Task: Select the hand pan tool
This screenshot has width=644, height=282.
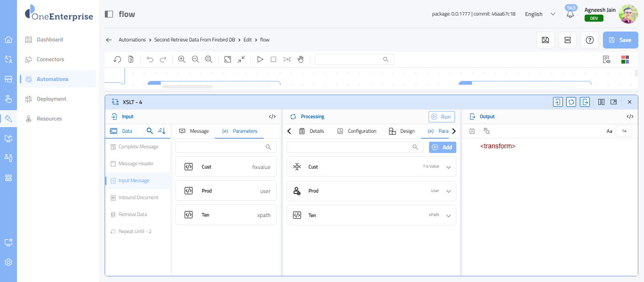Action: (x=300, y=59)
